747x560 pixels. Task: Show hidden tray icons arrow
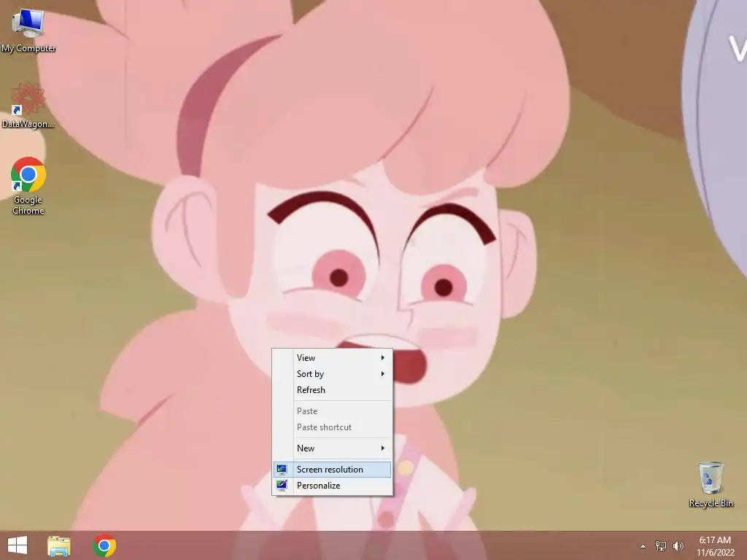643,546
